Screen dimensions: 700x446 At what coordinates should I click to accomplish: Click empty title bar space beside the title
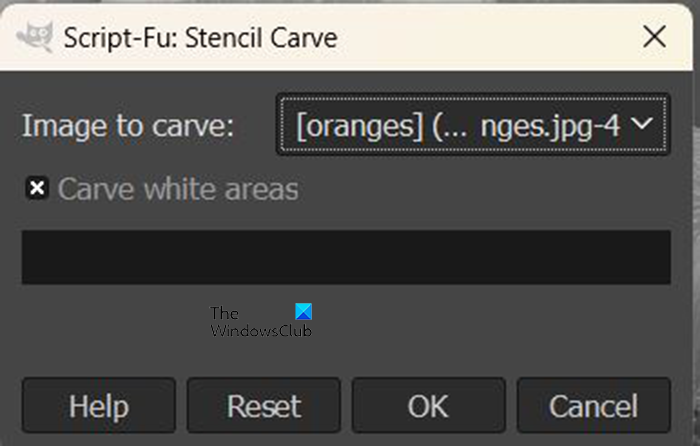[480, 38]
